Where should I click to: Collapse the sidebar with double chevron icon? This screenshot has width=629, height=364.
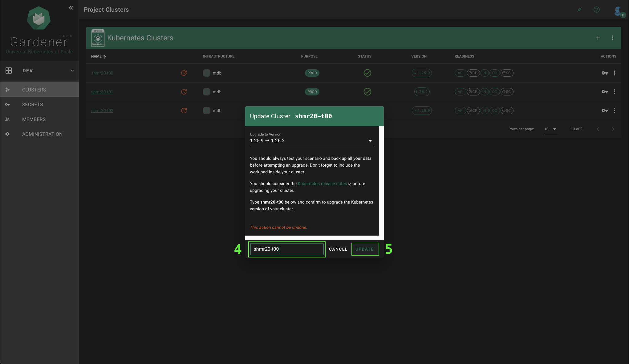pyautogui.click(x=71, y=8)
